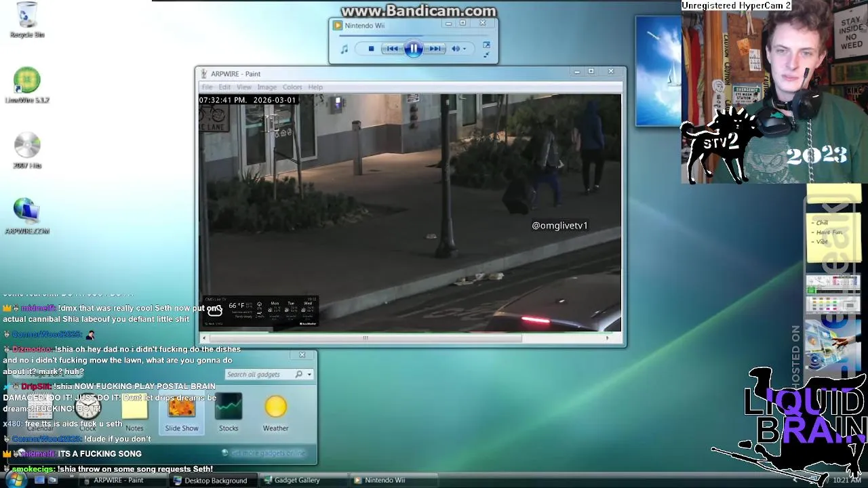Screen dimensions: 868x488
Task: Open the volume dropdown arrow in media player
Action: [x=465, y=49]
